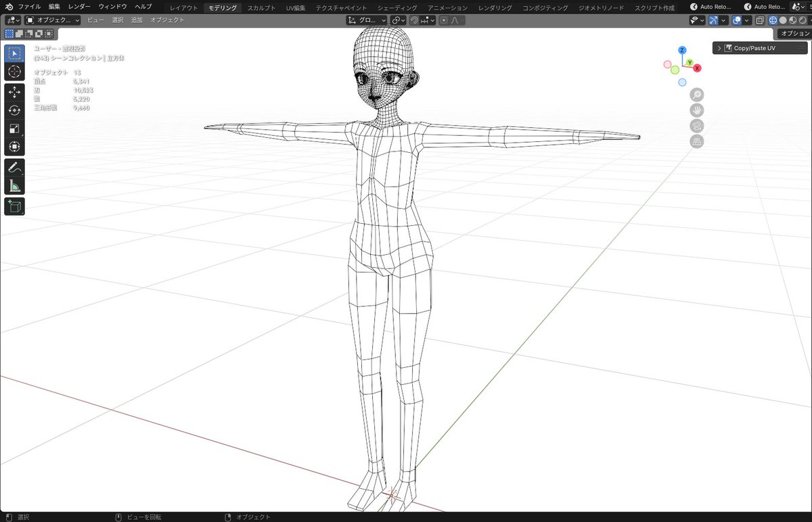The width and height of the screenshot is (812, 522).
Task: Open snapping options dropdown
Action: click(x=428, y=20)
